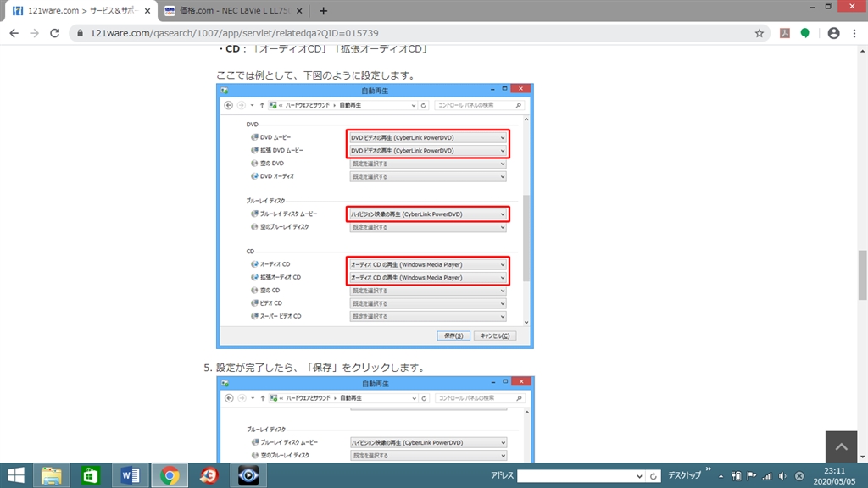Bookmark this page with the star
Image resolution: width=868 pixels, height=488 pixels.
(x=759, y=33)
